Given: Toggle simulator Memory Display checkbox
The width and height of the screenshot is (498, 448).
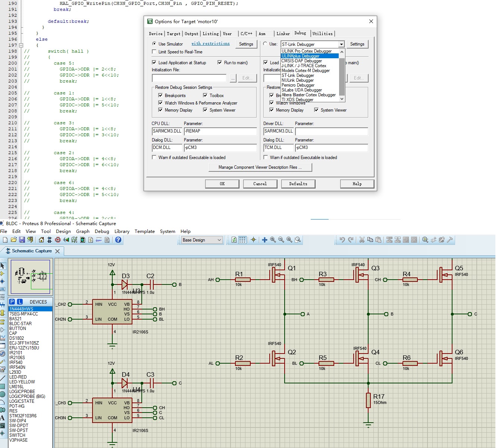Looking at the screenshot, I should [161, 110].
